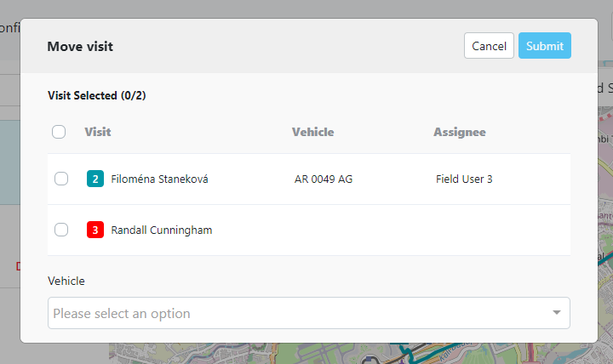Viewport: 613px width, 364px height.
Task: Click the AR 0049 AG vehicle cell
Action: pos(324,179)
